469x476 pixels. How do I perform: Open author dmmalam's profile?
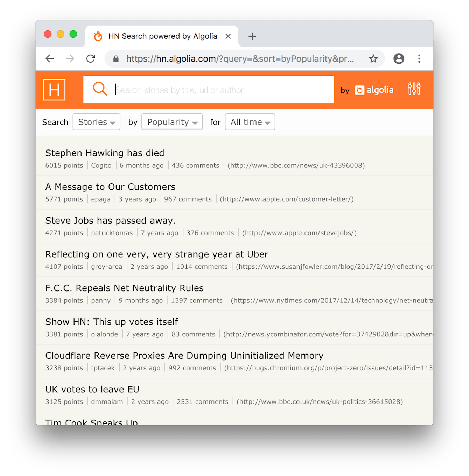107,402
